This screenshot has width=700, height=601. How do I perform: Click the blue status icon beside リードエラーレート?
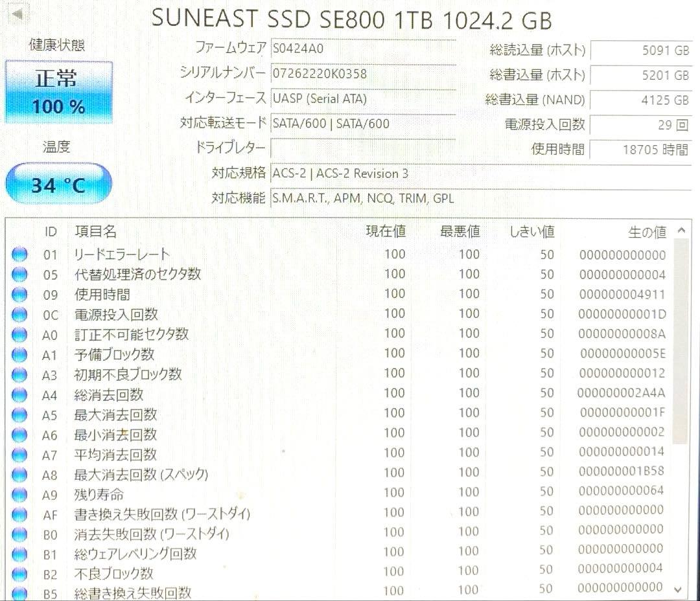tap(18, 254)
